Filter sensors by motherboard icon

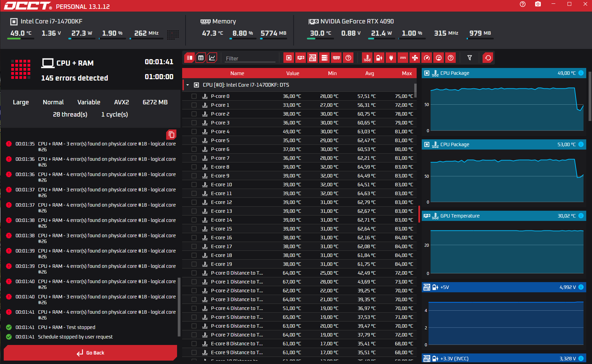(x=313, y=58)
